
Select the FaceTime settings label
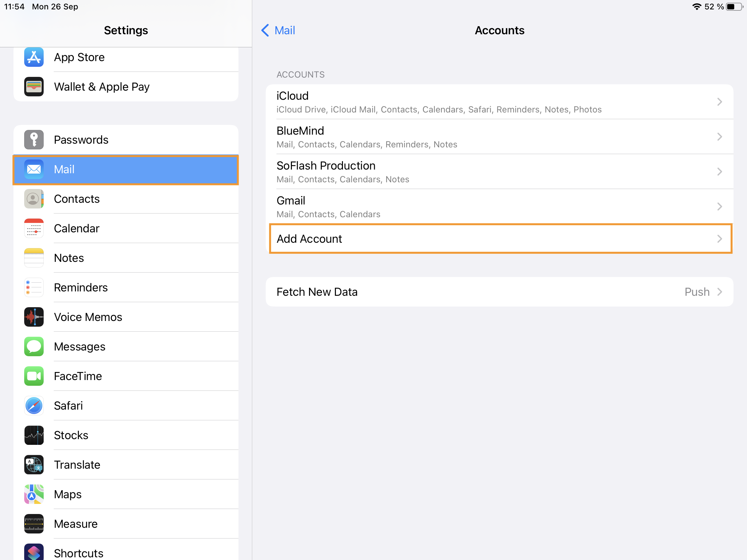coord(78,376)
